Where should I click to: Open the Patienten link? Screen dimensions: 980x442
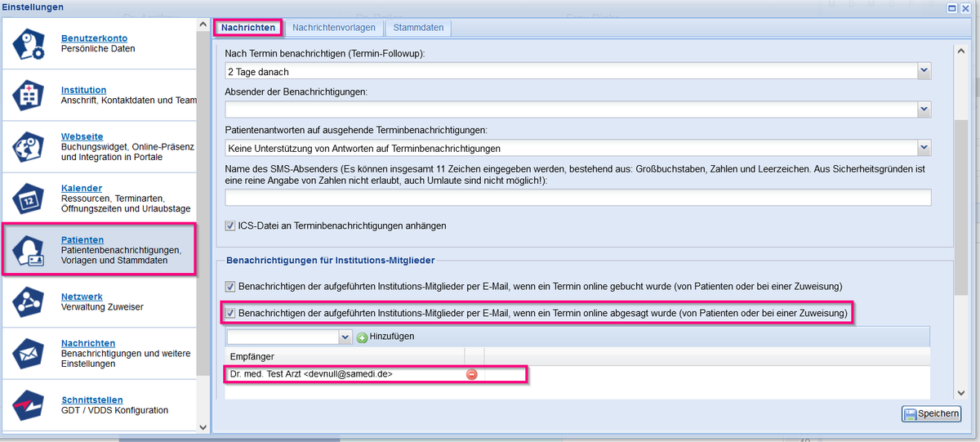(x=82, y=239)
